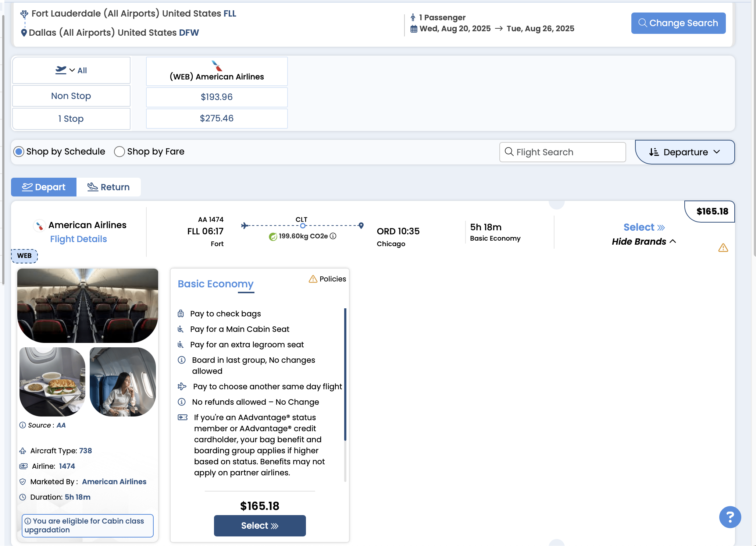Click Select link beside Hide Brands
This screenshot has width=756, height=546.
click(x=644, y=227)
